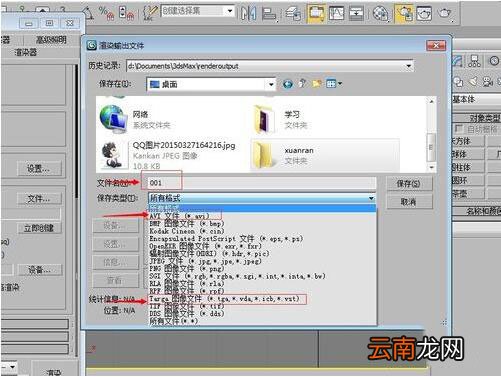
Task: Switch to Hierarchy command panel tab
Action: coord(474,61)
